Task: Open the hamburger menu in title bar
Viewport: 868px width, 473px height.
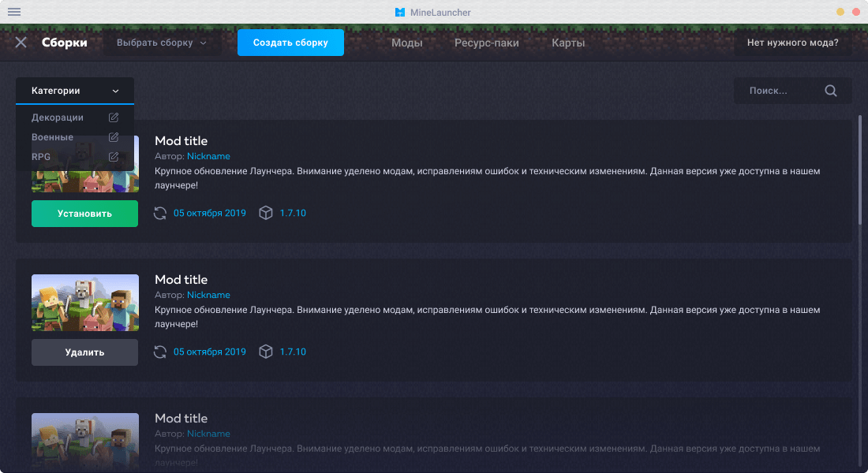Action: 14,12
